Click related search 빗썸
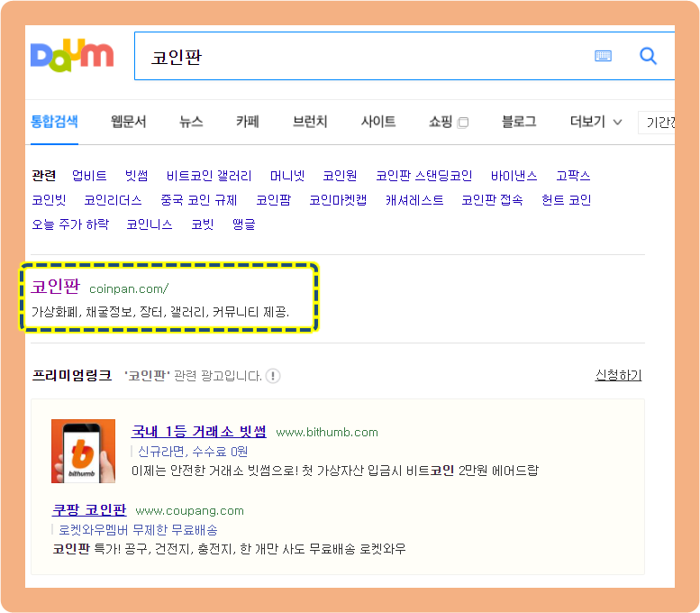 [x=136, y=176]
